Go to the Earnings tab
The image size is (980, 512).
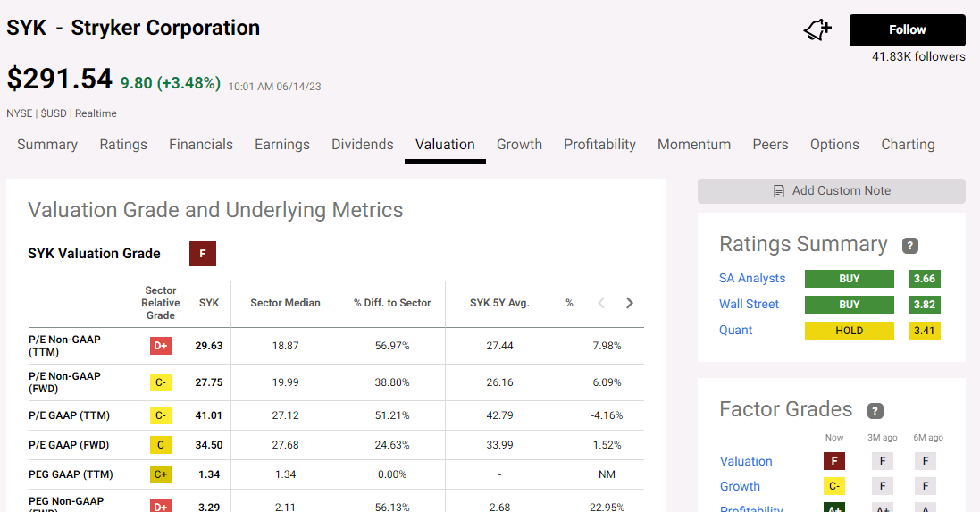[x=282, y=145]
